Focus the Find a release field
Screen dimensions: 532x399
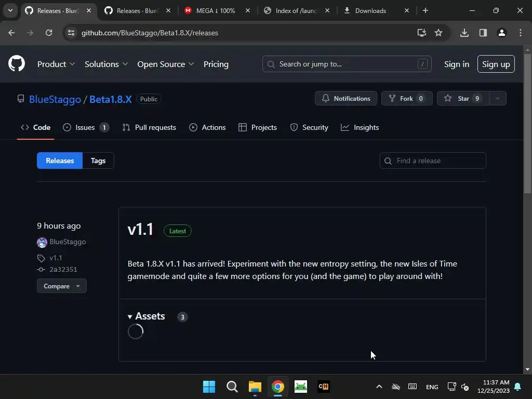click(x=433, y=161)
